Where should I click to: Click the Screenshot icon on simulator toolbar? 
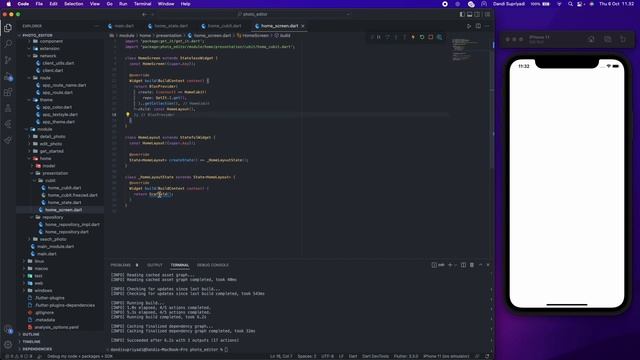(607, 39)
